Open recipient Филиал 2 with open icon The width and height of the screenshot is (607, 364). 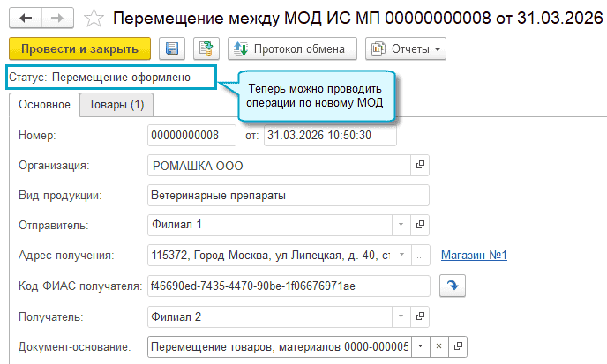tap(420, 316)
